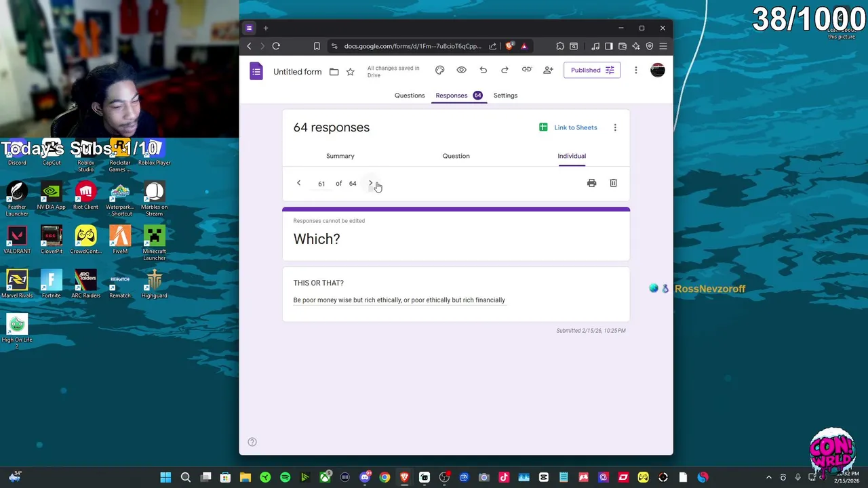Open VALORANT desktop shortcut

point(17,239)
